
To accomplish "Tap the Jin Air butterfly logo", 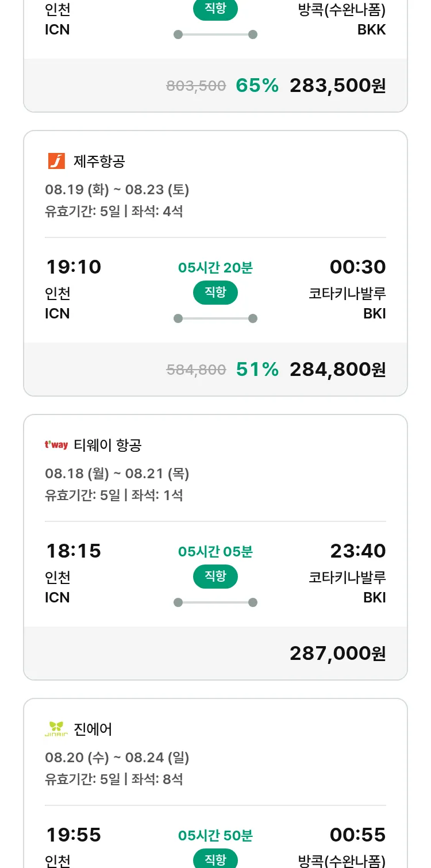I will coord(56,729).
